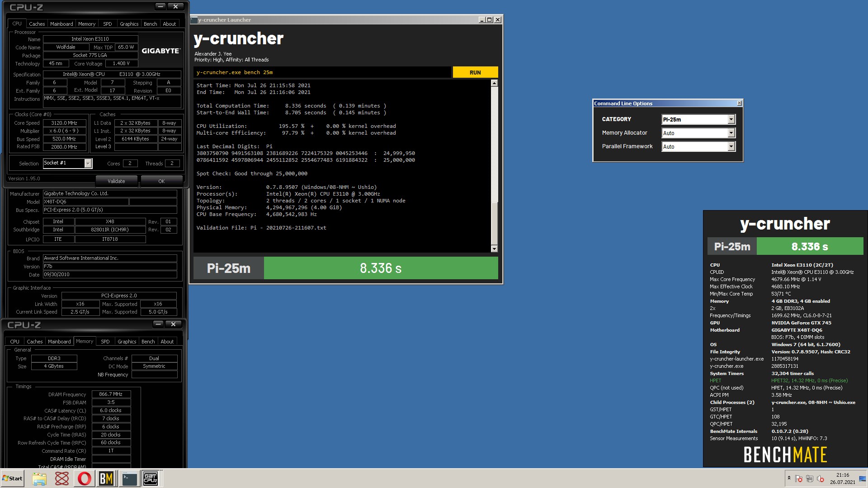
Task: Minimize the y-cruncher Launcher window
Action: [482, 20]
